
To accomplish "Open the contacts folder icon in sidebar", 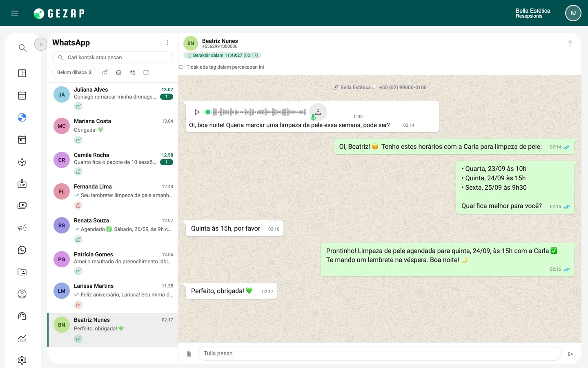I will pyautogui.click(x=22, y=272).
